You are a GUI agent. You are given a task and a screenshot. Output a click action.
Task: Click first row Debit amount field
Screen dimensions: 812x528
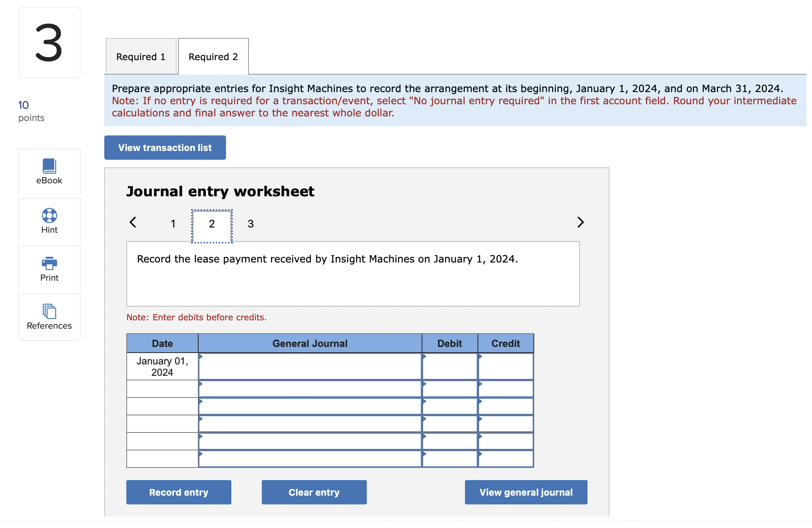[450, 366]
